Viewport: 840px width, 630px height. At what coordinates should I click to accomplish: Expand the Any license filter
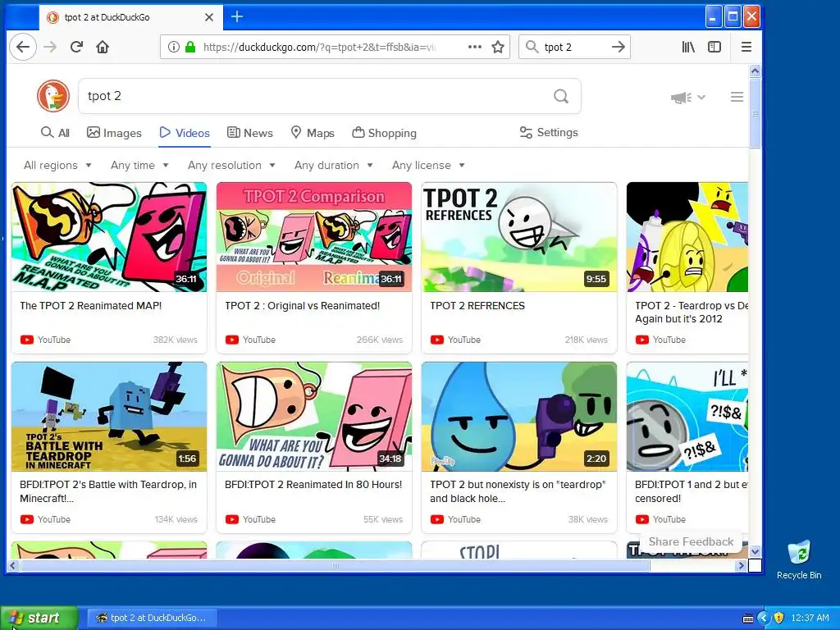(x=428, y=165)
